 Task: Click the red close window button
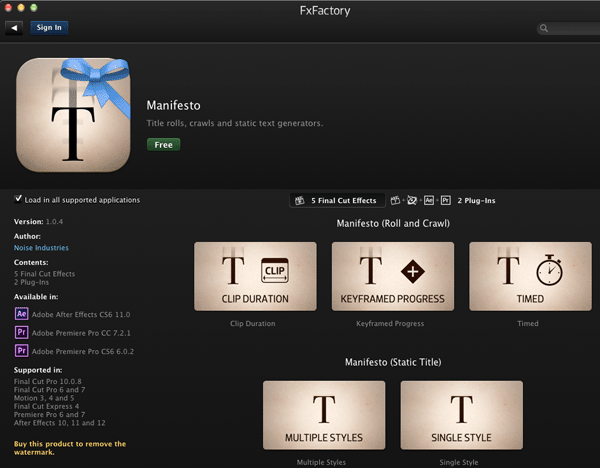point(8,7)
